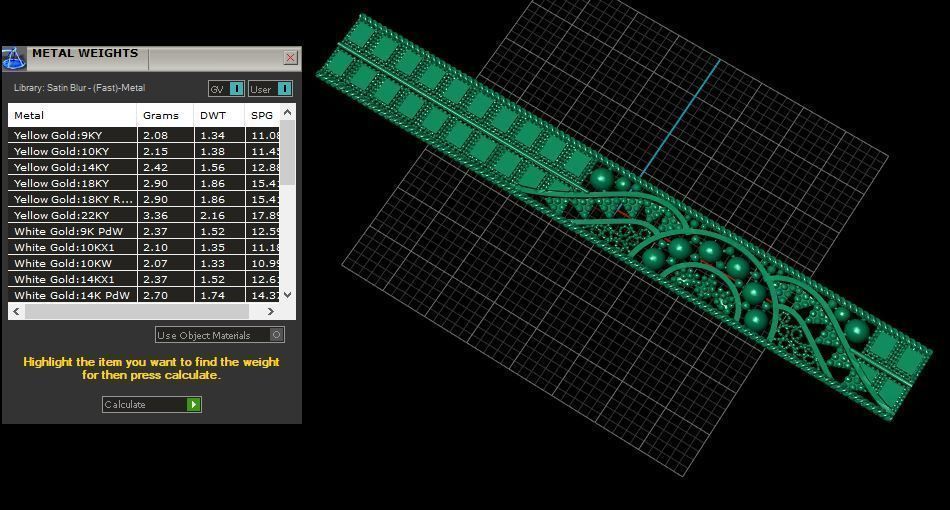Click the horizontal scroll left arrow

(x=16, y=311)
